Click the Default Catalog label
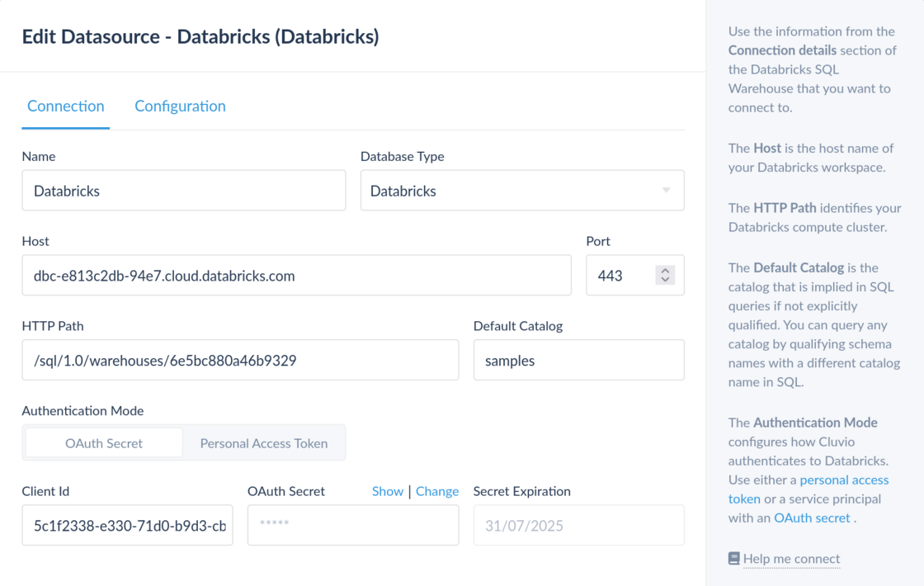The height and width of the screenshot is (586, 924). [x=517, y=326]
